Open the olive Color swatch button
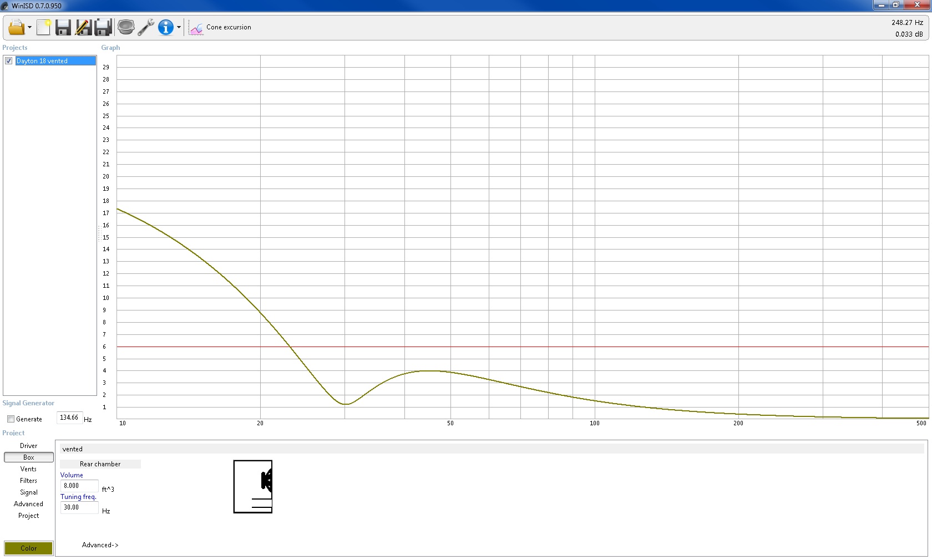Screen dimensions: 932x560 pos(29,548)
